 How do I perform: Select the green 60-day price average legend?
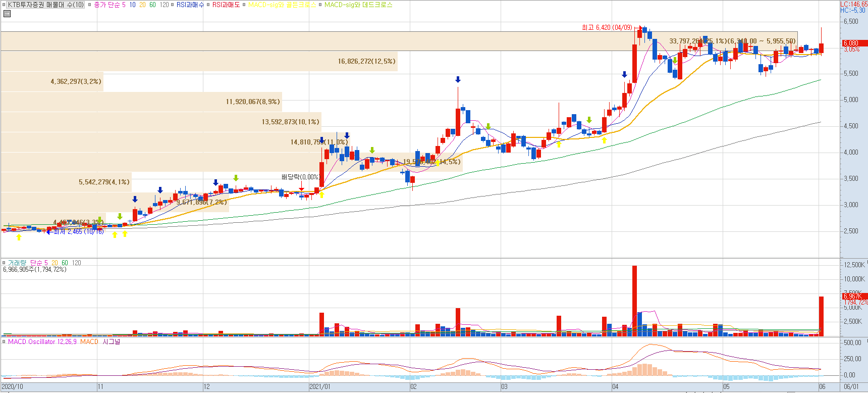[x=152, y=5]
